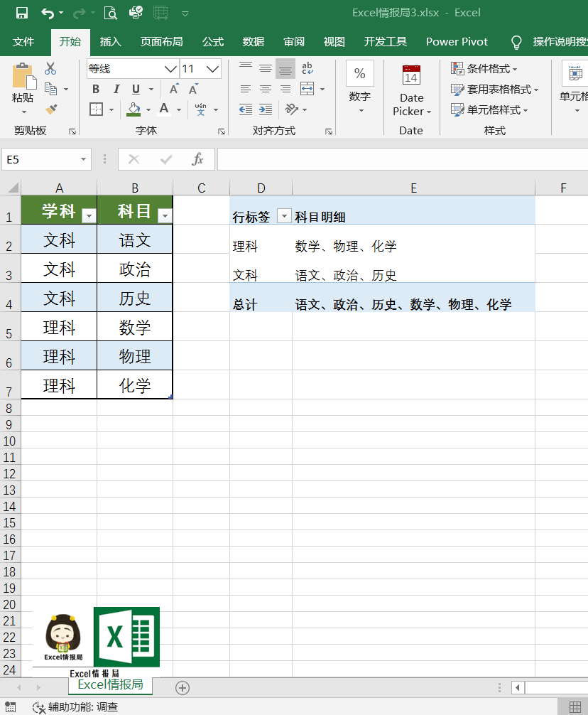Open the 行标签 pivot filter dropdown
The image size is (588, 715).
[284, 215]
